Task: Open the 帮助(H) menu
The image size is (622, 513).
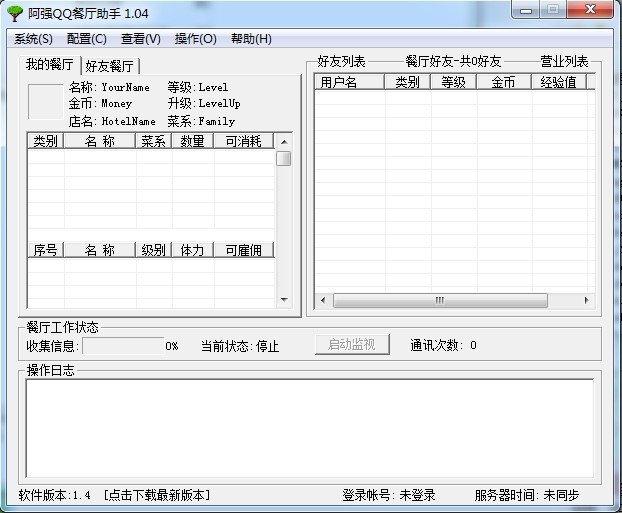Action: 251,39
